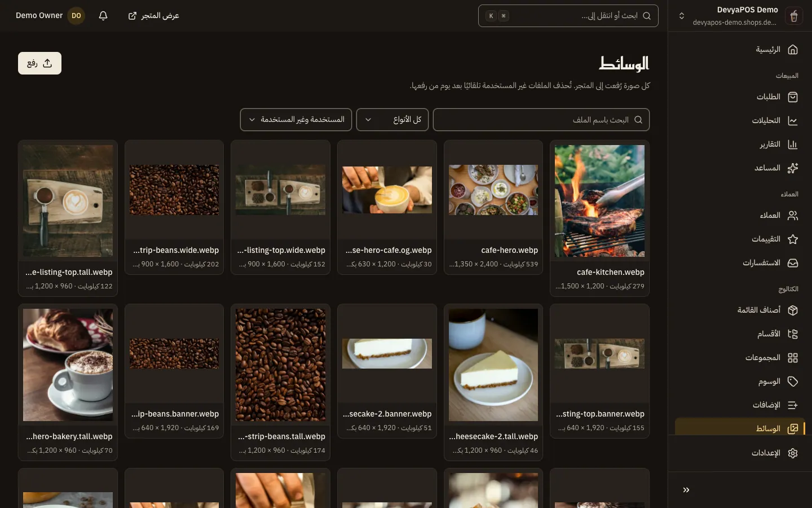
Task: Click the star icon for التقييمات
Action: (x=793, y=239)
